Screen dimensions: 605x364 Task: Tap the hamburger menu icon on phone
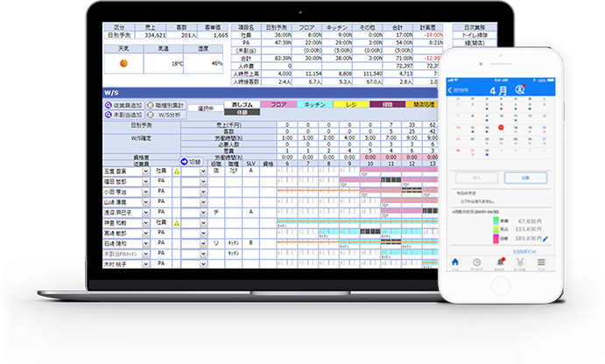[x=543, y=262]
